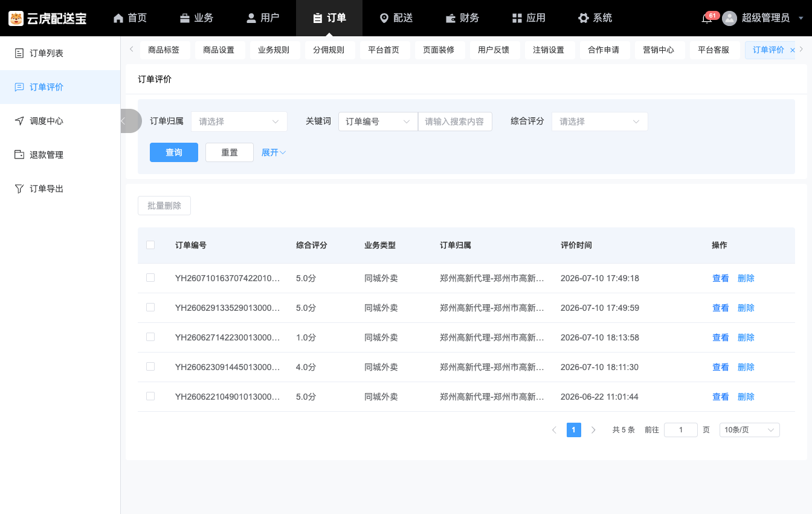812x514 pixels.
Task: Click the 调度中心 paper plane icon
Action: click(19, 121)
